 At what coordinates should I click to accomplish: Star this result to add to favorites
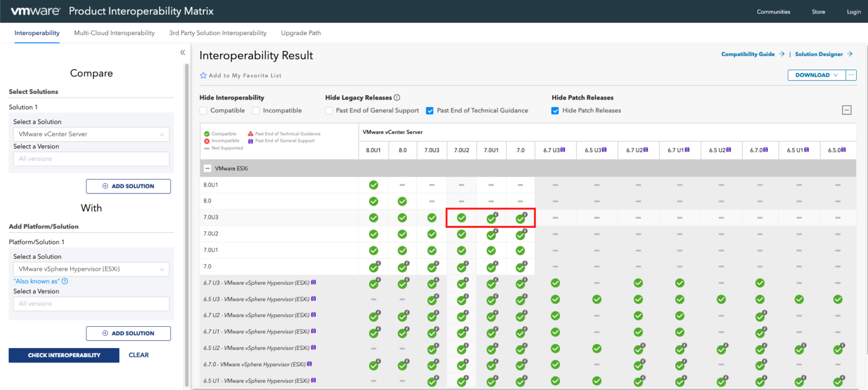point(203,75)
